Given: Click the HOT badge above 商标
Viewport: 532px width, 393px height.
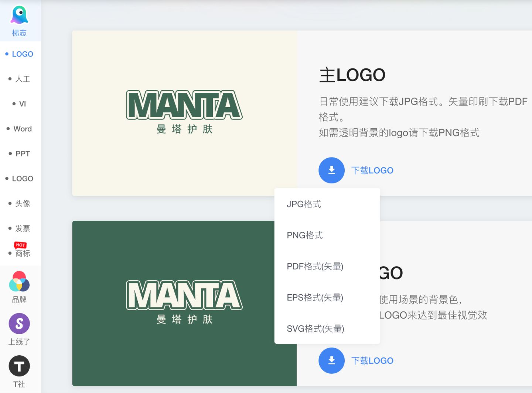Looking at the screenshot, I should click(x=21, y=245).
